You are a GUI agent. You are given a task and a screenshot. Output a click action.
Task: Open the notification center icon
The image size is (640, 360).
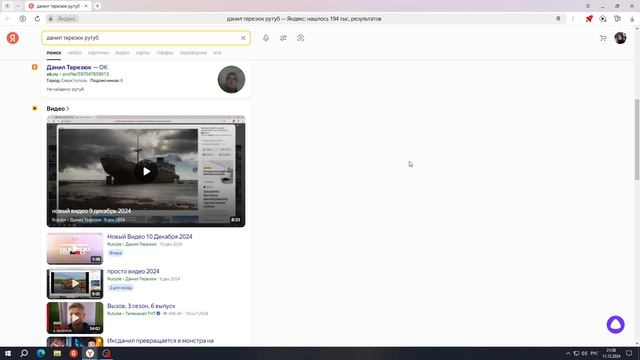(x=629, y=353)
